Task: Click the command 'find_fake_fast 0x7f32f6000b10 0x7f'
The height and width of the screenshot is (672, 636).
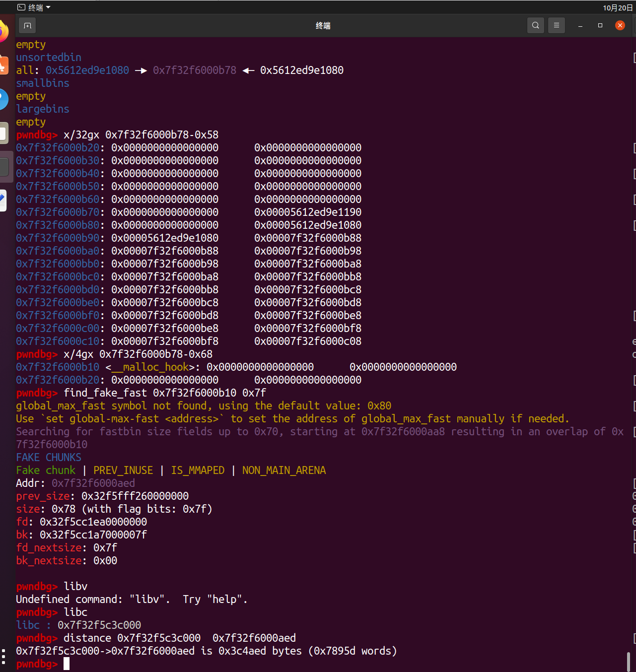Action: 165,393
